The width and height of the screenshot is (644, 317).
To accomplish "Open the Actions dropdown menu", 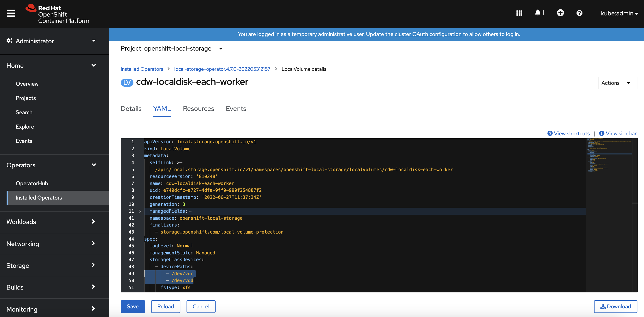I will pos(617,83).
